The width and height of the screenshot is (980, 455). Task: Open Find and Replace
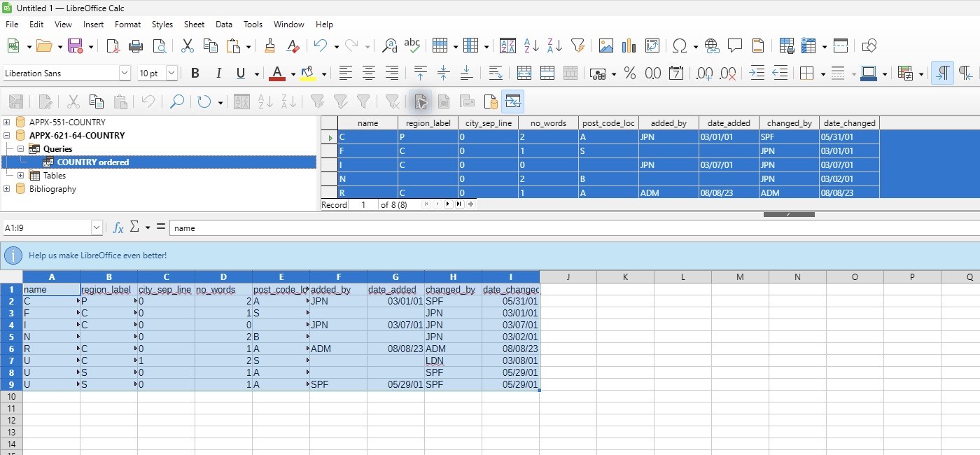pyautogui.click(x=390, y=45)
